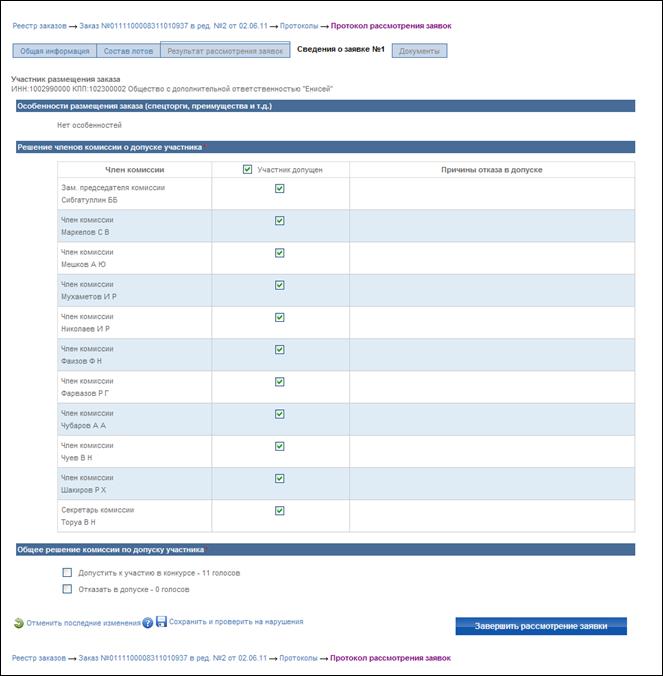Click the name Чубаров А А in the table
The width and height of the screenshot is (663, 676).
[83, 426]
